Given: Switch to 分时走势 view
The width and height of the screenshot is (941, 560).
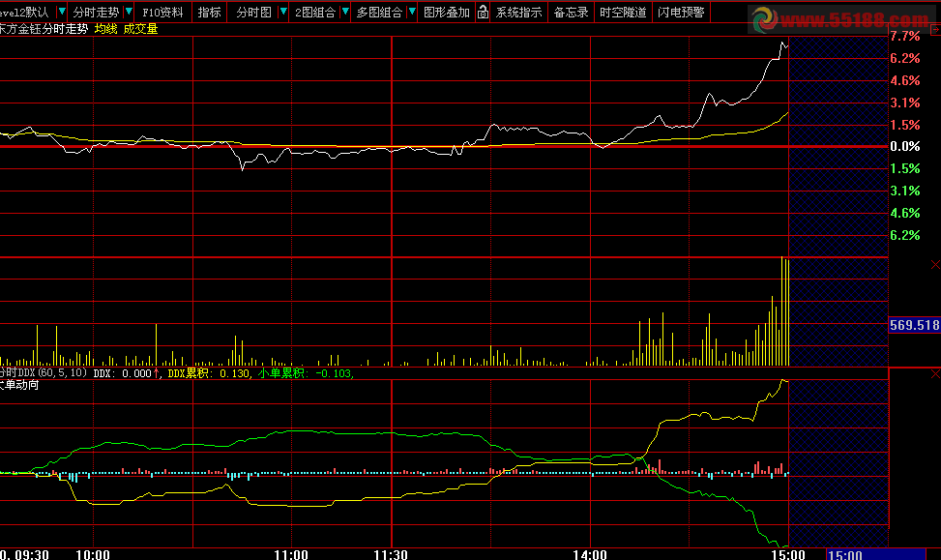Looking at the screenshot, I should point(96,12).
